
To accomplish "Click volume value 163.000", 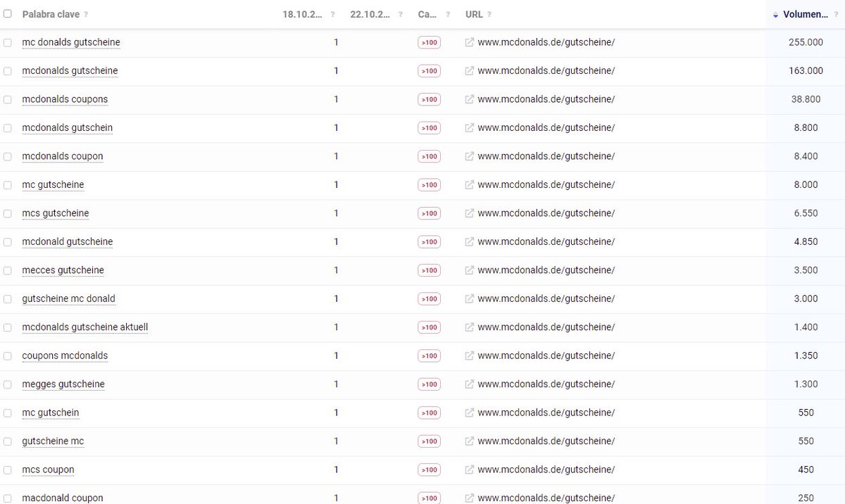I will 806,71.
